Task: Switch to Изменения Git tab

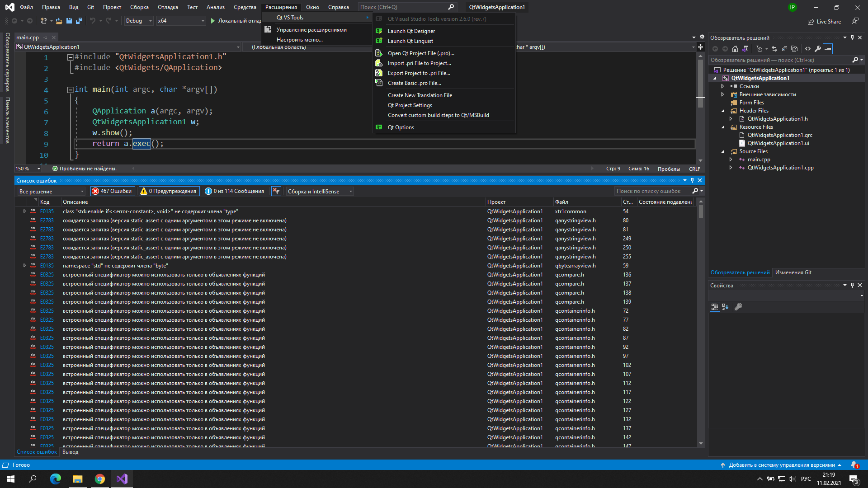Action: pyautogui.click(x=793, y=272)
